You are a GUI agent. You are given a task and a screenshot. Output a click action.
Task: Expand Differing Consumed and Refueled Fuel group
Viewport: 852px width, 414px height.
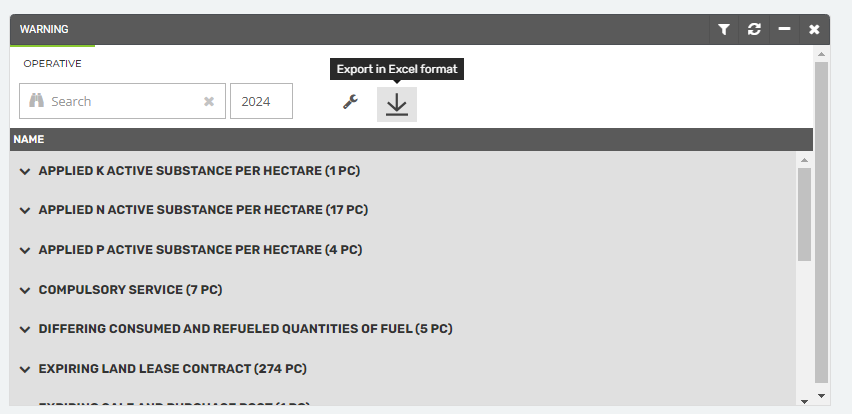(x=26, y=329)
